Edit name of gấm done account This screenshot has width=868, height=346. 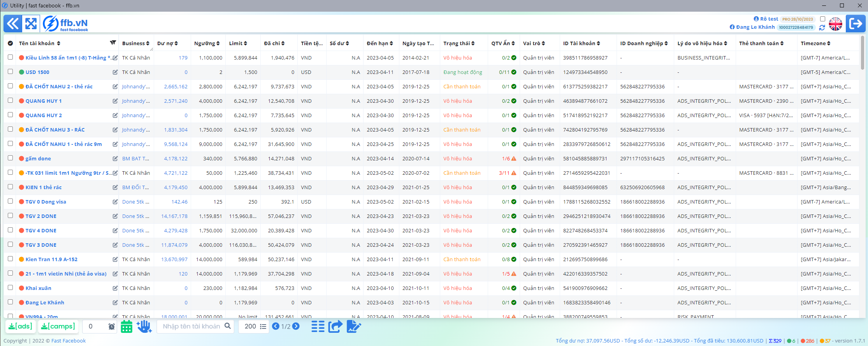point(115,159)
